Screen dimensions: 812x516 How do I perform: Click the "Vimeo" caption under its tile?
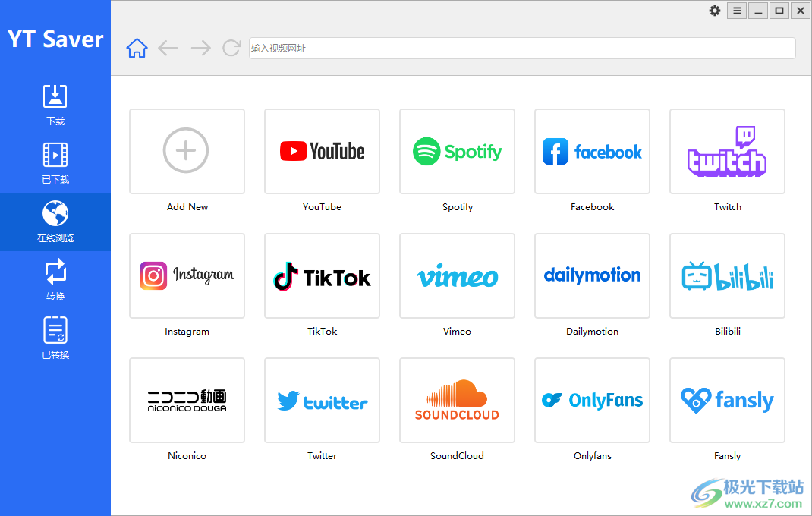coord(458,331)
